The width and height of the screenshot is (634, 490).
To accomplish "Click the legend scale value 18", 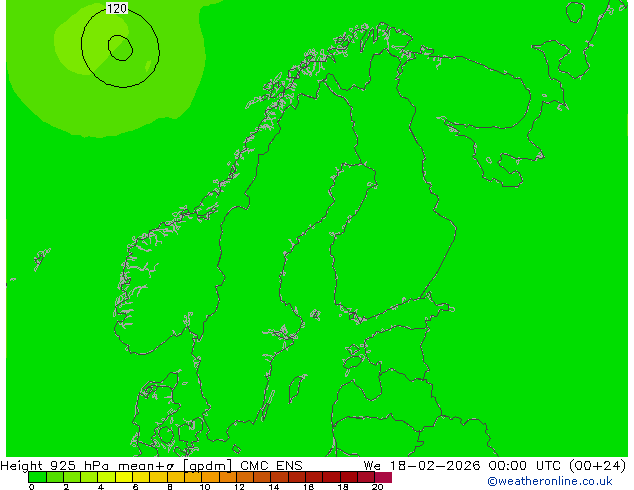I will (343, 487).
